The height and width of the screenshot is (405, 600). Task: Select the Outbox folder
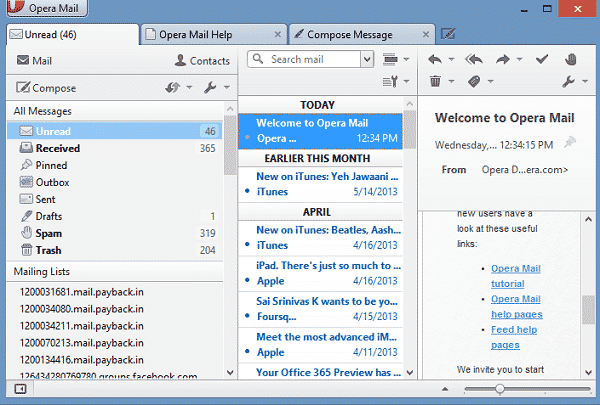[114, 182]
